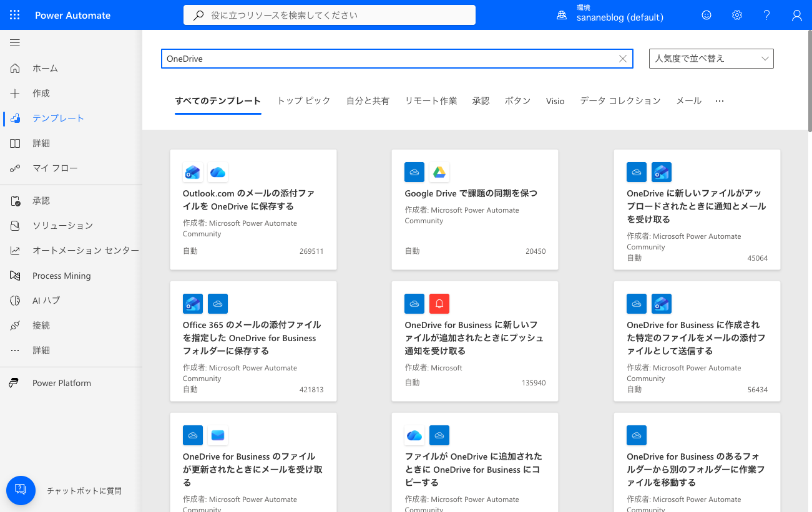The image size is (812, 512).
Task: Switch to Approval tab
Action: pyautogui.click(x=481, y=100)
